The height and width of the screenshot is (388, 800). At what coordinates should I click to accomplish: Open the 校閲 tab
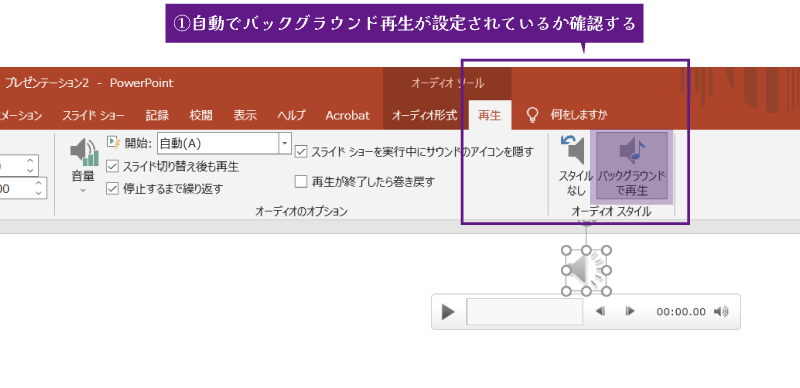tap(201, 115)
